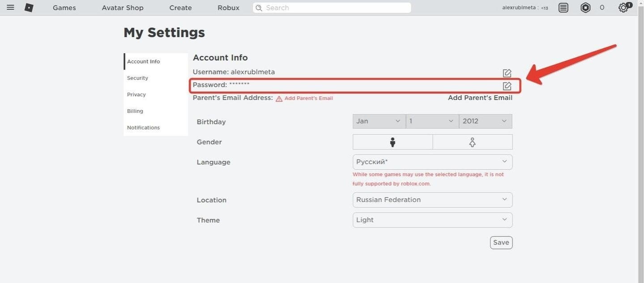Expand the birthday year dropdown
Screen dimensions: 644x283
pos(486,121)
